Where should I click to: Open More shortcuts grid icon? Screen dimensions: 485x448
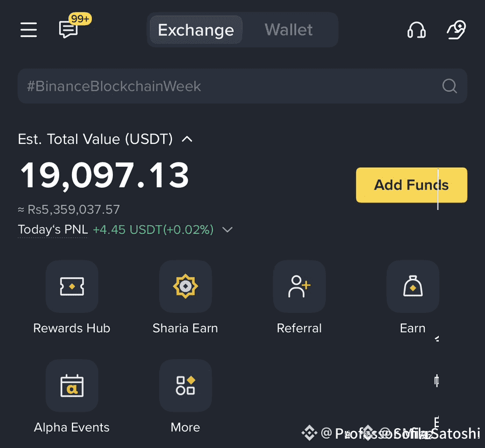(x=185, y=385)
